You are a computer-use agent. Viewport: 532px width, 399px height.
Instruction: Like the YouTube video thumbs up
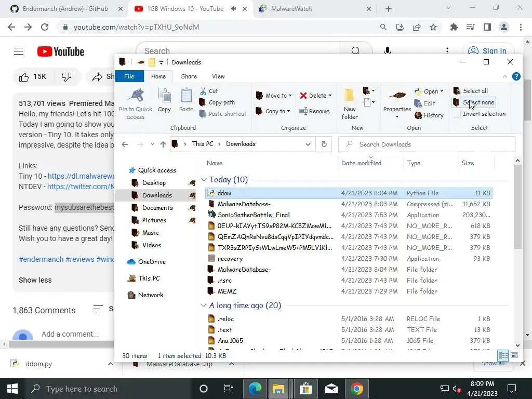tap(24, 77)
